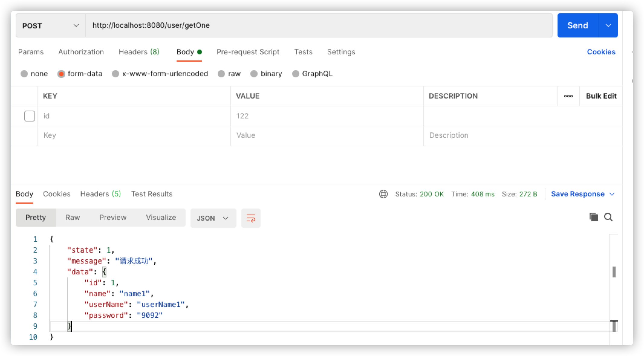Viewport: 644px width, 356px height.
Task: Open search in response body
Action: [x=608, y=217]
